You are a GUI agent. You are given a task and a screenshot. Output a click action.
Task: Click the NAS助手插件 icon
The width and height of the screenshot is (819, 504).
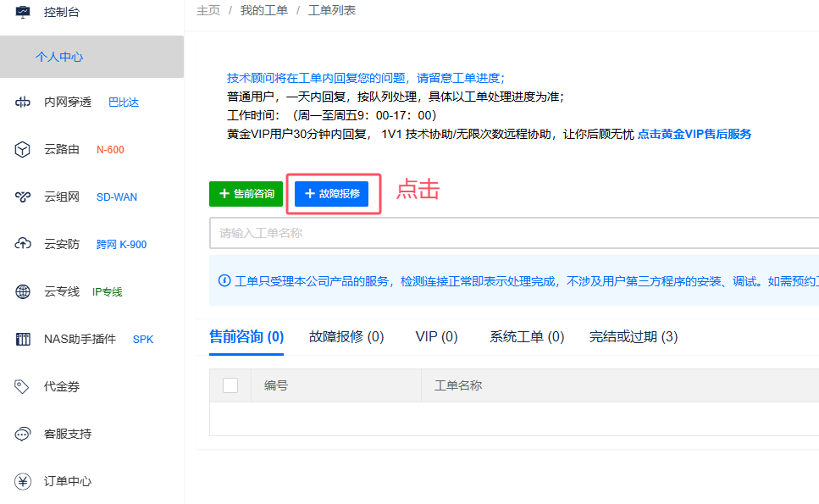point(23,340)
